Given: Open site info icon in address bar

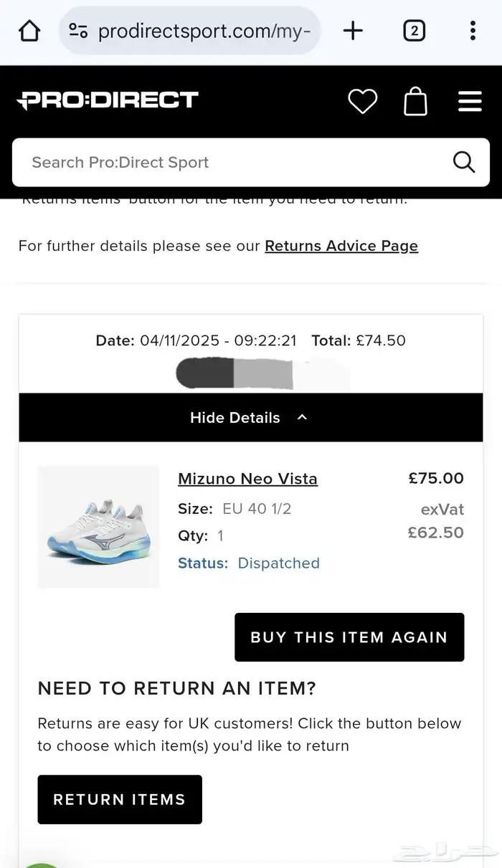Looking at the screenshot, I should (78, 31).
